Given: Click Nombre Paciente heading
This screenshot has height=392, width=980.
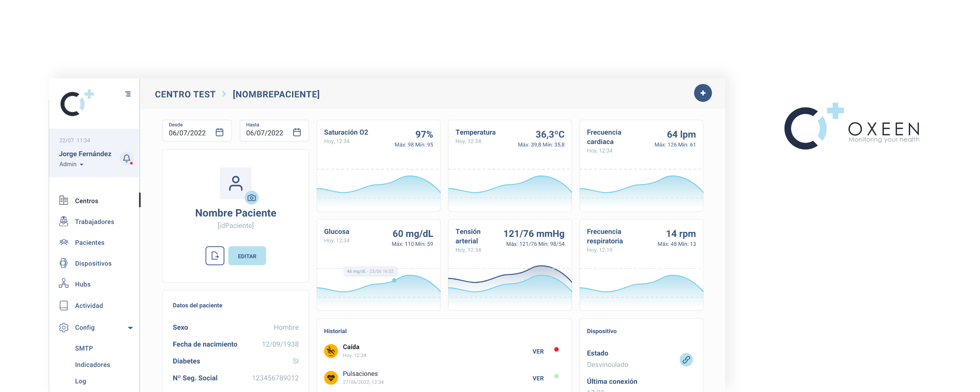Looking at the screenshot, I should click(235, 213).
